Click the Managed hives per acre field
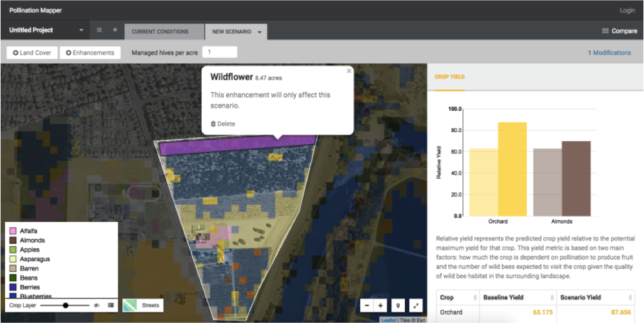The width and height of the screenshot is (644, 323). coord(220,52)
